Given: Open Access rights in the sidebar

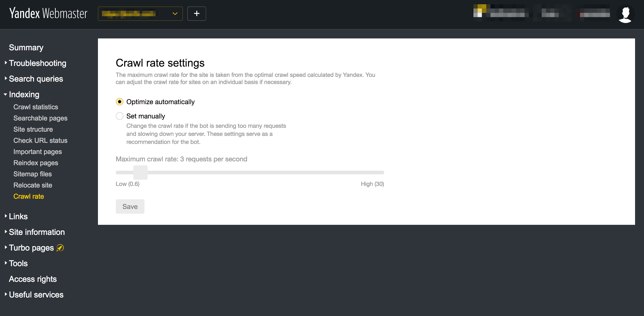Looking at the screenshot, I should (x=32, y=279).
